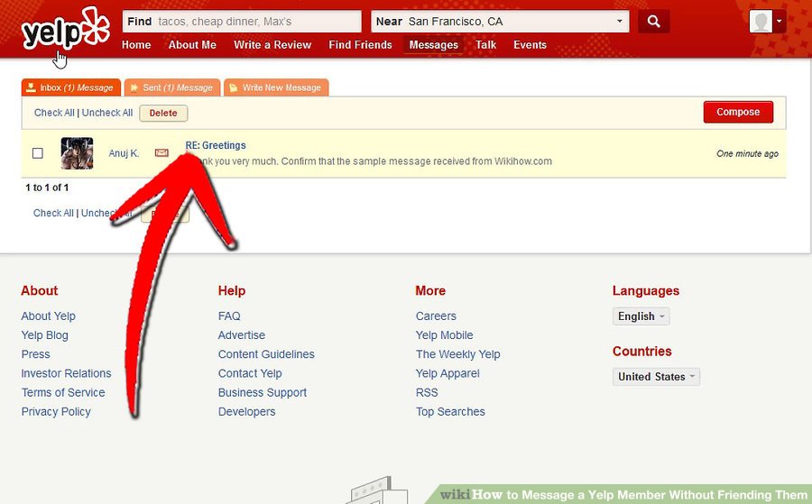Open Investor Relations link
812x504 pixels.
(x=66, y=373)
